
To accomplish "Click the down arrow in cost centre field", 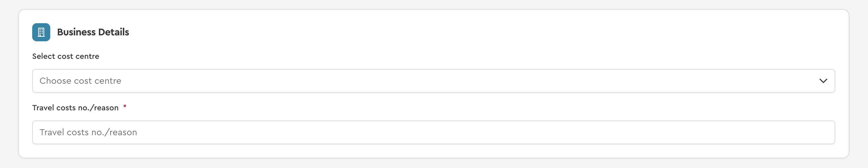I will (823, 81).
